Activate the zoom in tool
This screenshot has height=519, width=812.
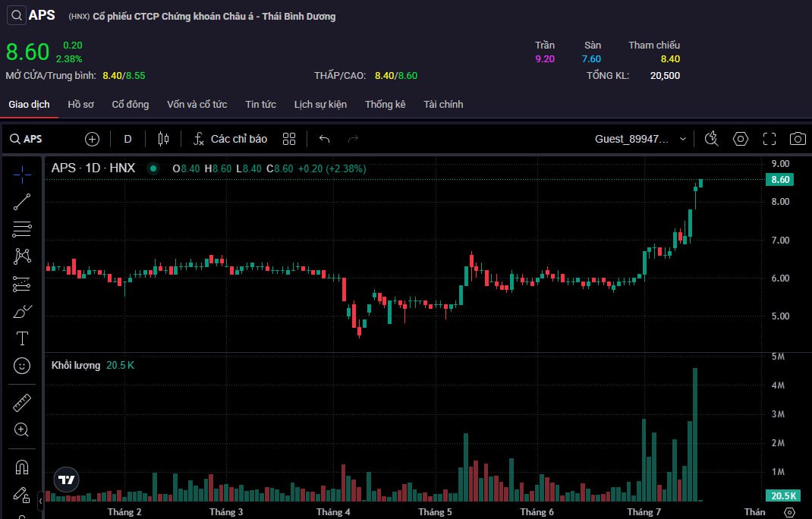(x=22, y=430)
